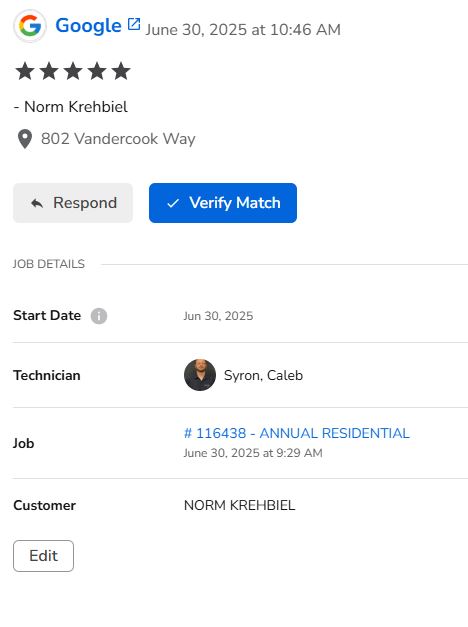Click the Start Date info icon
Screen dimensions: 468x627
pos(99,316)
